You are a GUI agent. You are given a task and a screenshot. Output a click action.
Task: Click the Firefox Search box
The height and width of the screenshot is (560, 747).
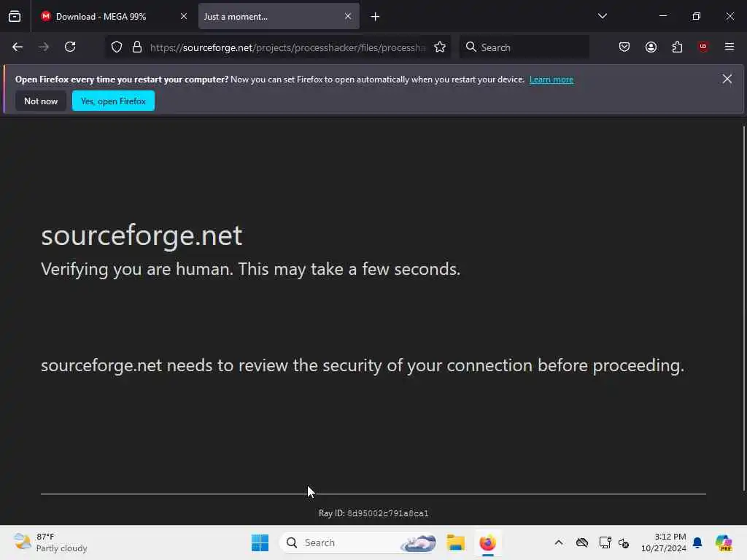tap(524, 47)
